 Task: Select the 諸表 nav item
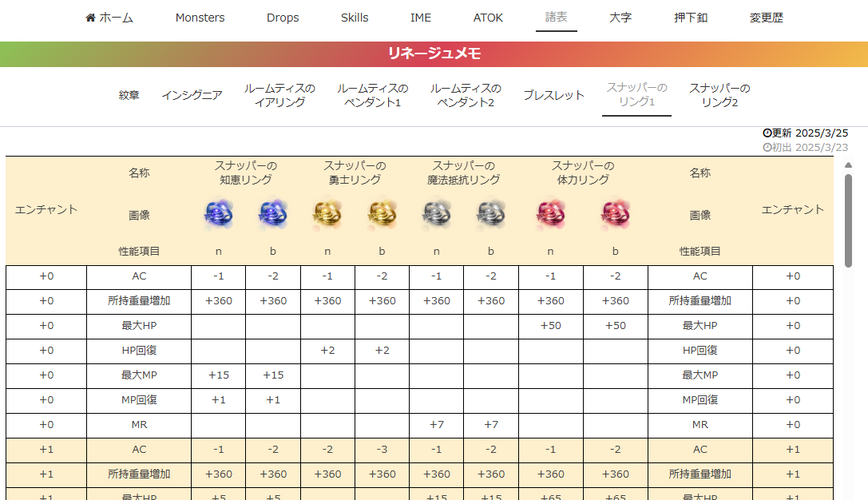[557, 17]
